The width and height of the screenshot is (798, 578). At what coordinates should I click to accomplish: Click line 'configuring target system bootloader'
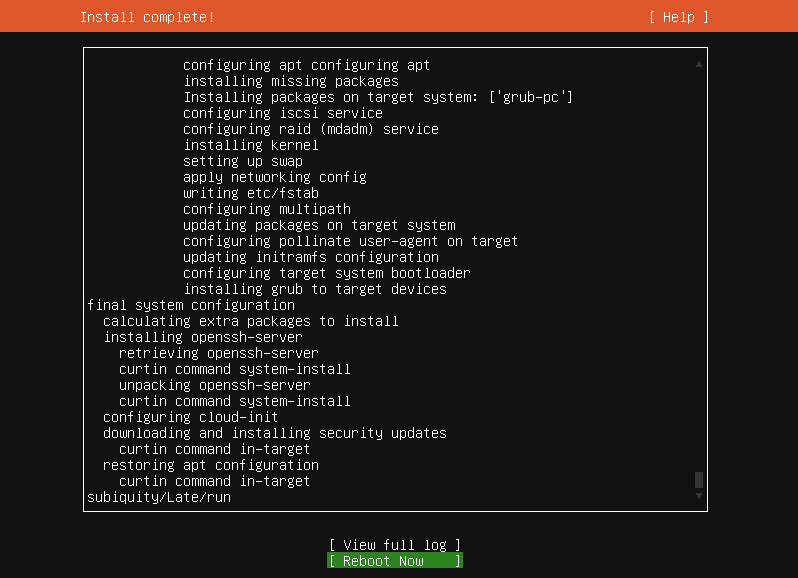[327, 273]
